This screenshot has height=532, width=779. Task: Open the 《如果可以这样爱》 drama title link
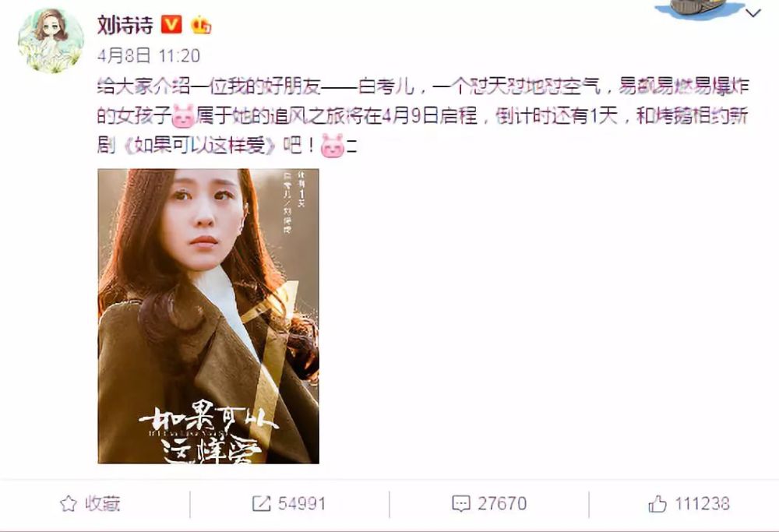199,146
